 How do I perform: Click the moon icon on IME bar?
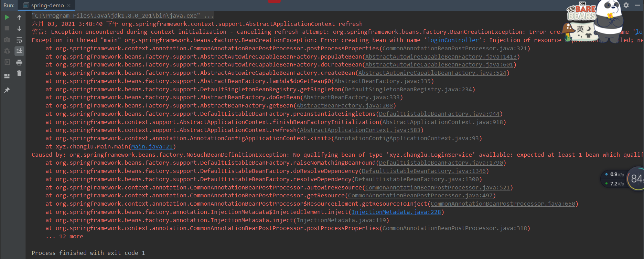click(589, 28)
